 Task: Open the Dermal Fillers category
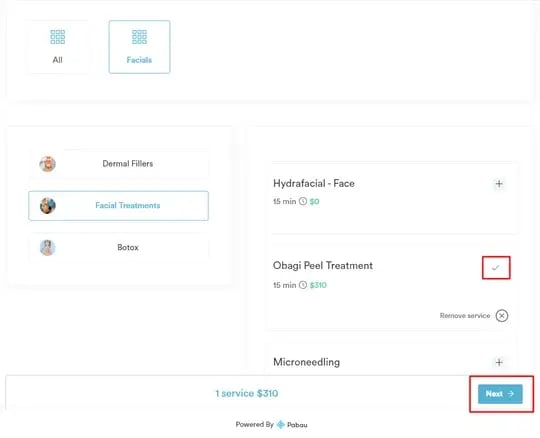pyautogui.click(x=118, y=164)
